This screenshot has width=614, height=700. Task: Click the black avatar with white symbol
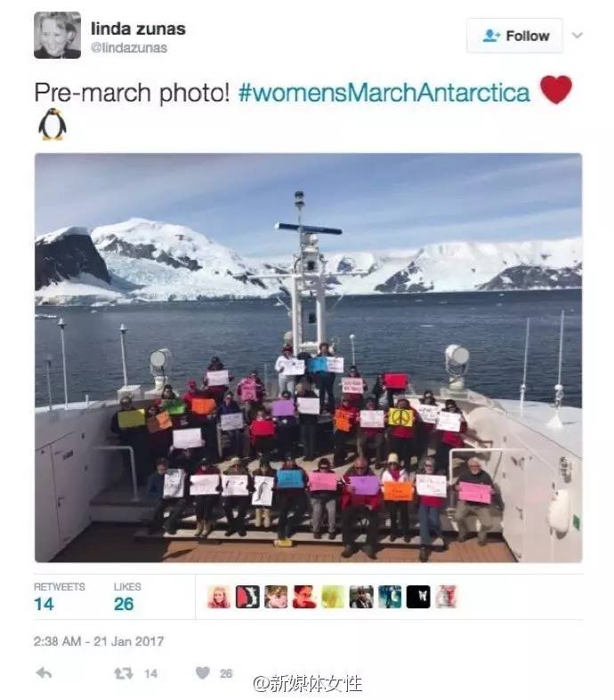pos(418,597)
